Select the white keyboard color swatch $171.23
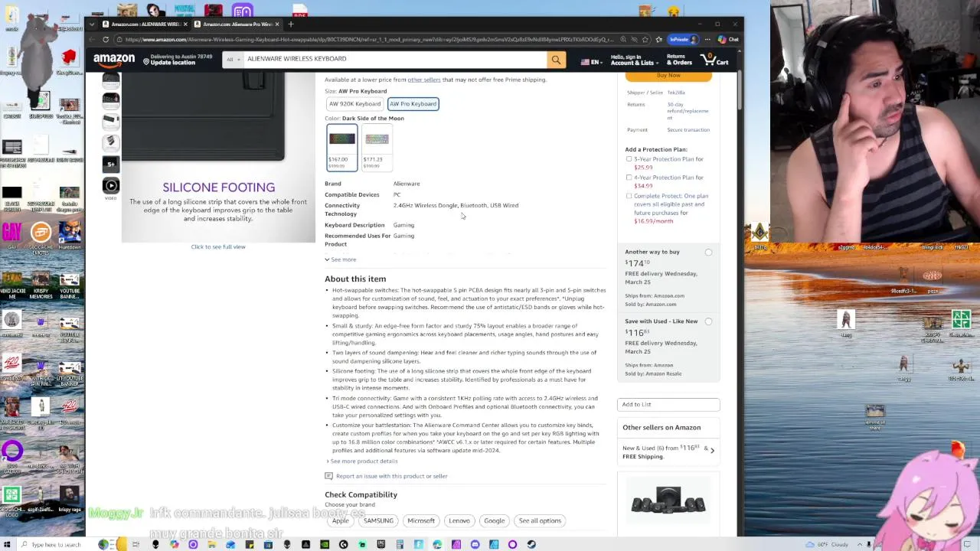980x551 pixels. pyautogui.click(x=377, y=148)
